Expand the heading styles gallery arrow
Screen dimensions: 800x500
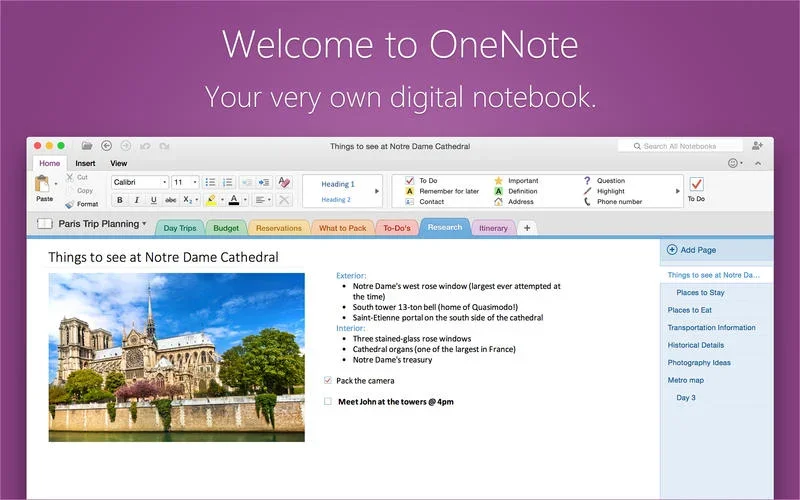coord(377,191)
